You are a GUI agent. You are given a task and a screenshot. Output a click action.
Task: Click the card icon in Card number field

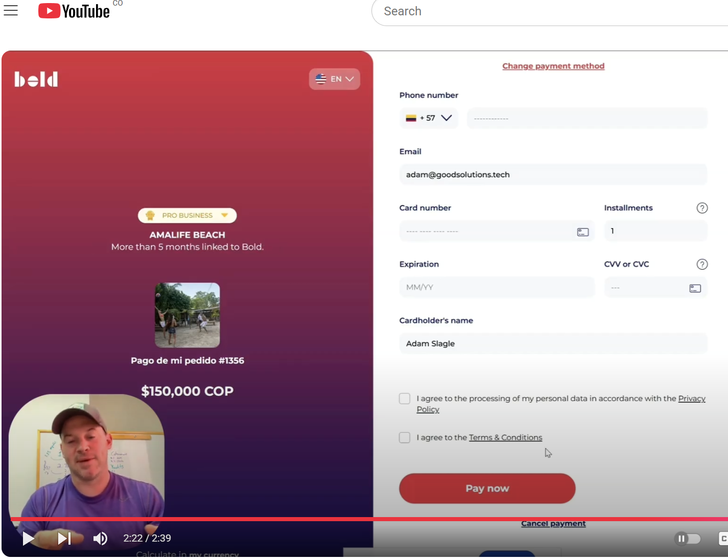pos(583,232)
